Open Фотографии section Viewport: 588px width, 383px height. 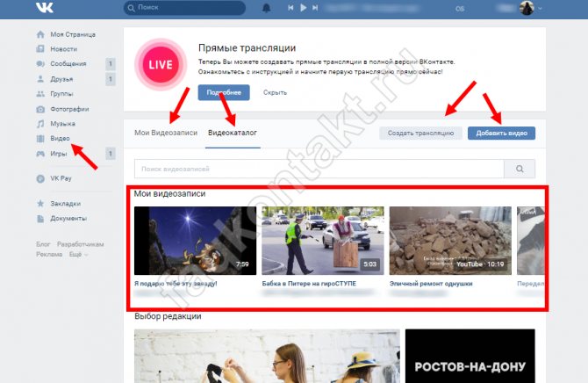[x=69, y=109]
